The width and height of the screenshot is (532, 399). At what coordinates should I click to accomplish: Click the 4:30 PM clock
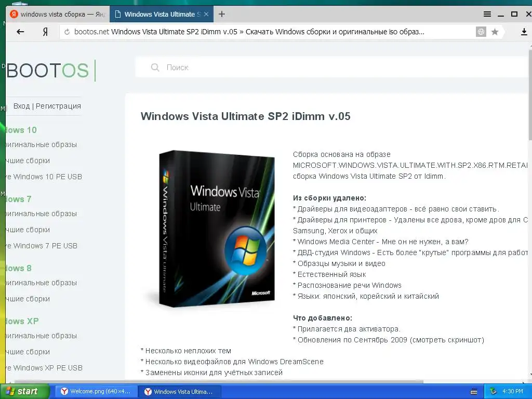tap(513, 391)
